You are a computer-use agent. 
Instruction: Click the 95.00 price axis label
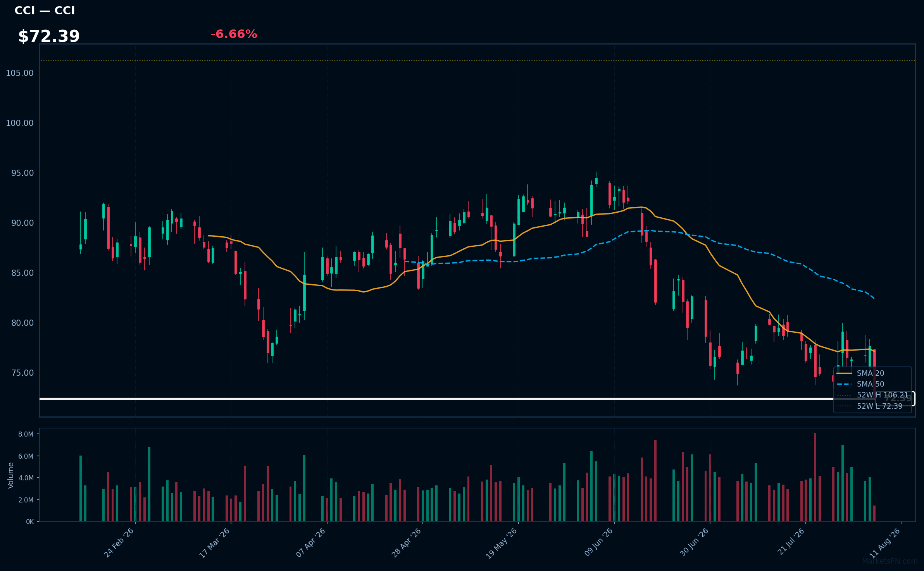pyautogui.click(x=22, y=173)
